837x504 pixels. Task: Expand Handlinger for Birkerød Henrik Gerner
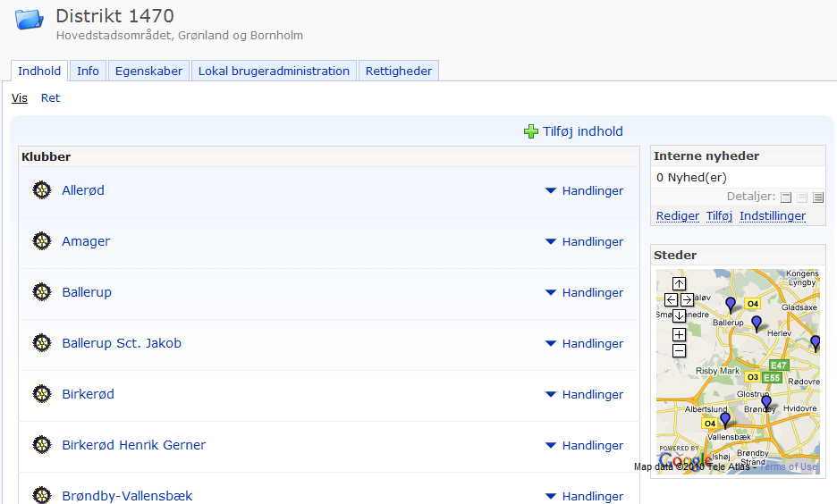(584, 446)
